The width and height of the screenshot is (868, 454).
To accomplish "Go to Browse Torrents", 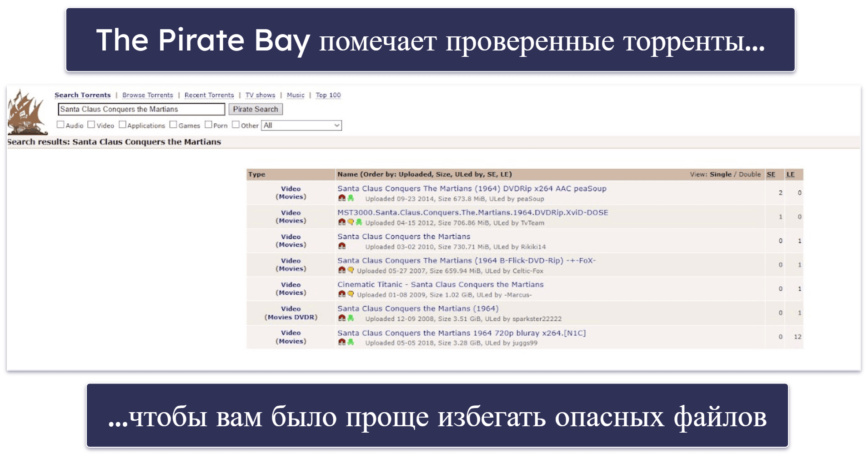I will pyautogui.click(x=148, y=95).
